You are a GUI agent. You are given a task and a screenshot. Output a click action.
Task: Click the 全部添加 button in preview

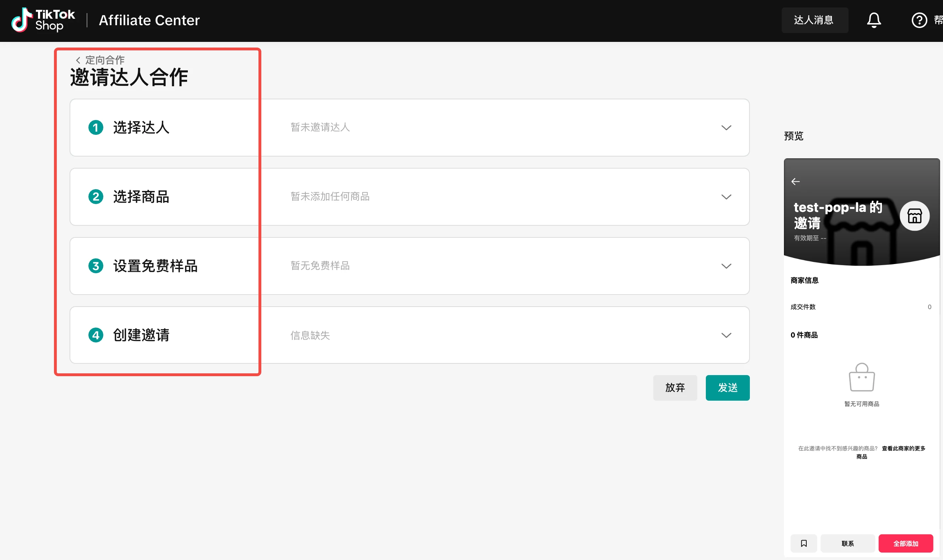pyautogui.click(x=905, y=543)
